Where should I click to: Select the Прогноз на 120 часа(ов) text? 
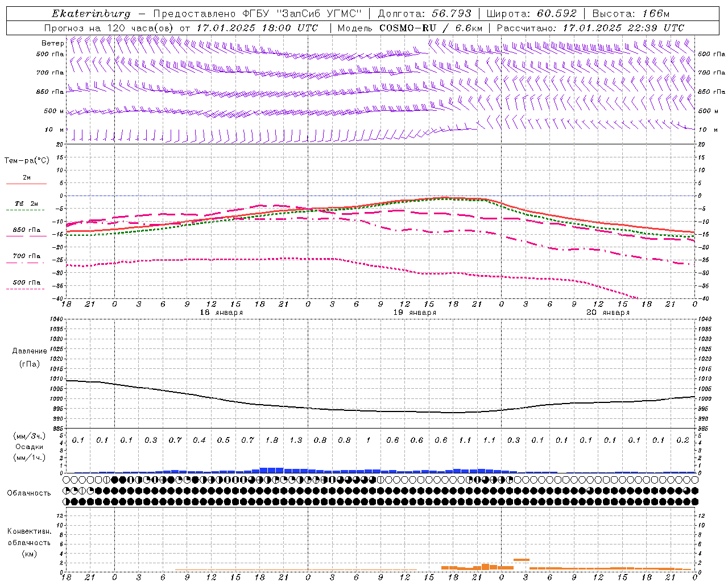(x=110, y=28)
